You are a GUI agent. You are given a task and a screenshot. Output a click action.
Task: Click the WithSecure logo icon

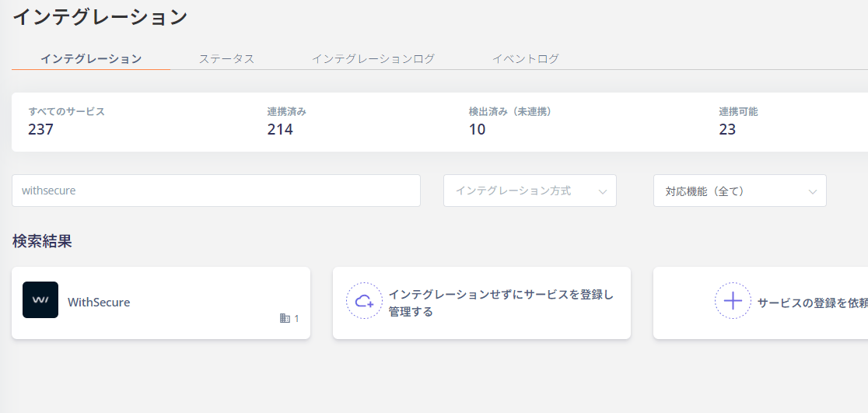pyautogui.click(x=40, y=300)
